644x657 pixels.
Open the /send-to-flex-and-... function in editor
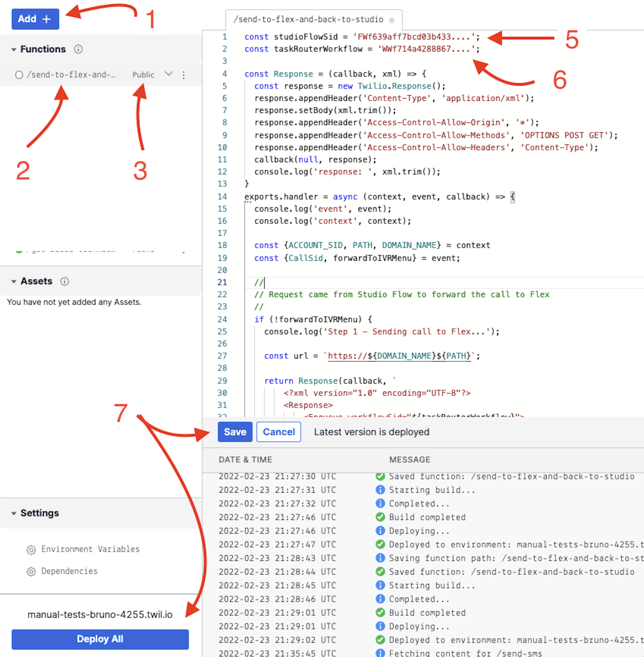pyautogui.click(x=71, y=74)
